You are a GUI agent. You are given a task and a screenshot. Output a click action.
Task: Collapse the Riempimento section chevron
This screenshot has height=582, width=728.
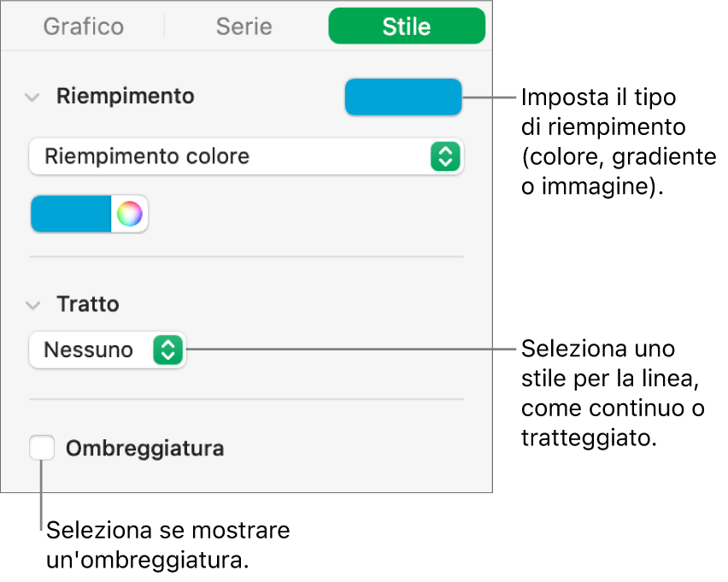(32, 97)
